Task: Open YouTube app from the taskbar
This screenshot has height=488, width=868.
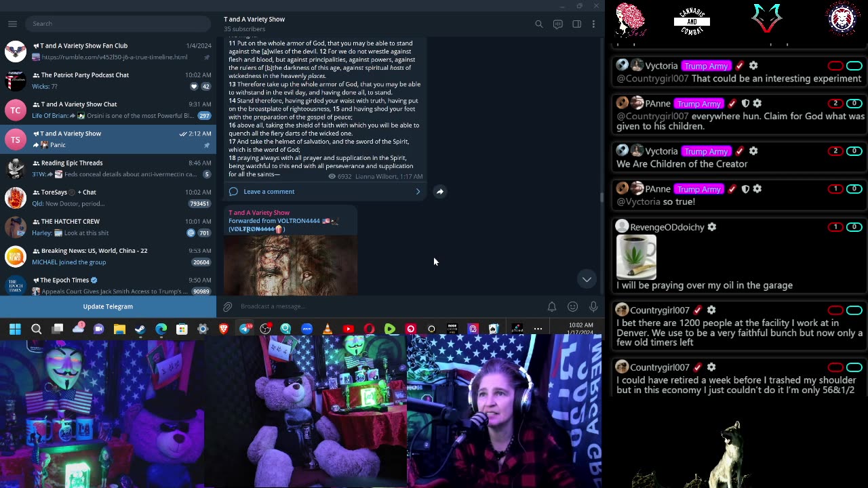Action: (348, 329)
